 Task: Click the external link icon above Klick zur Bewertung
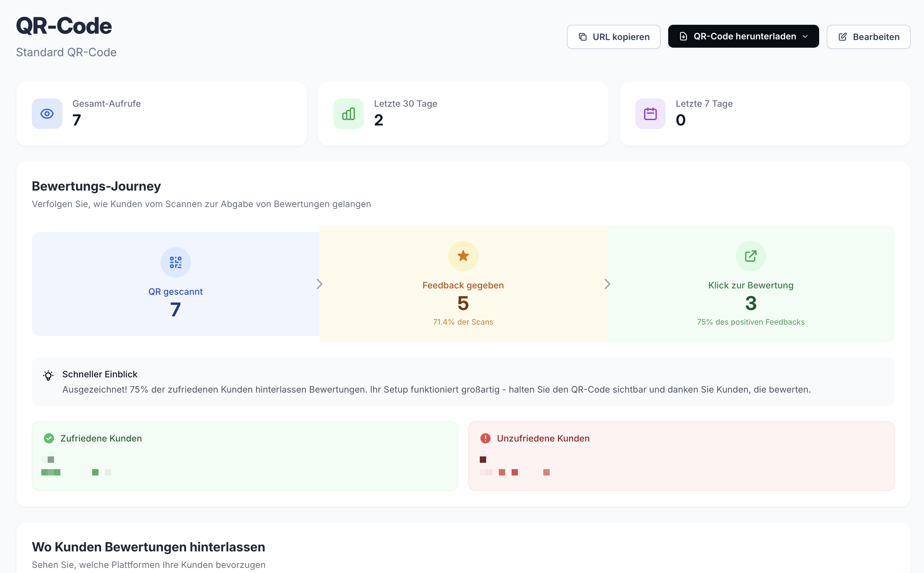751,256
